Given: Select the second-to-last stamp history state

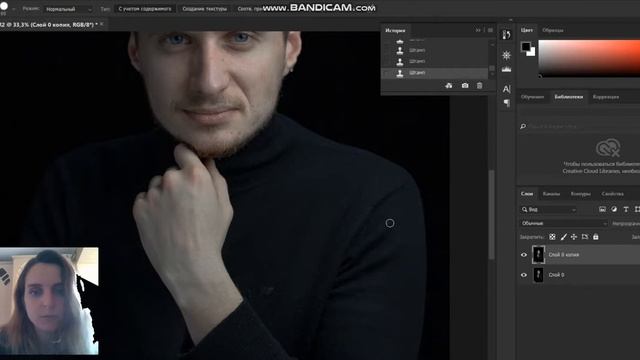Looking at the screenshot, I should 434,61.
